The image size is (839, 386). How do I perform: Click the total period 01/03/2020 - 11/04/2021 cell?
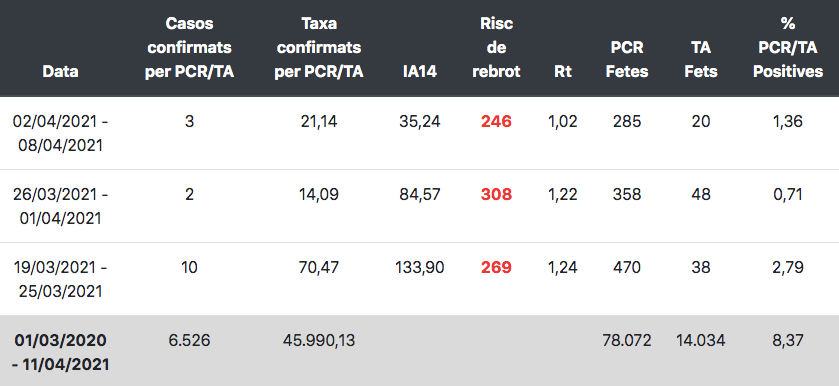pyautogui.click(x=60, y=352)
